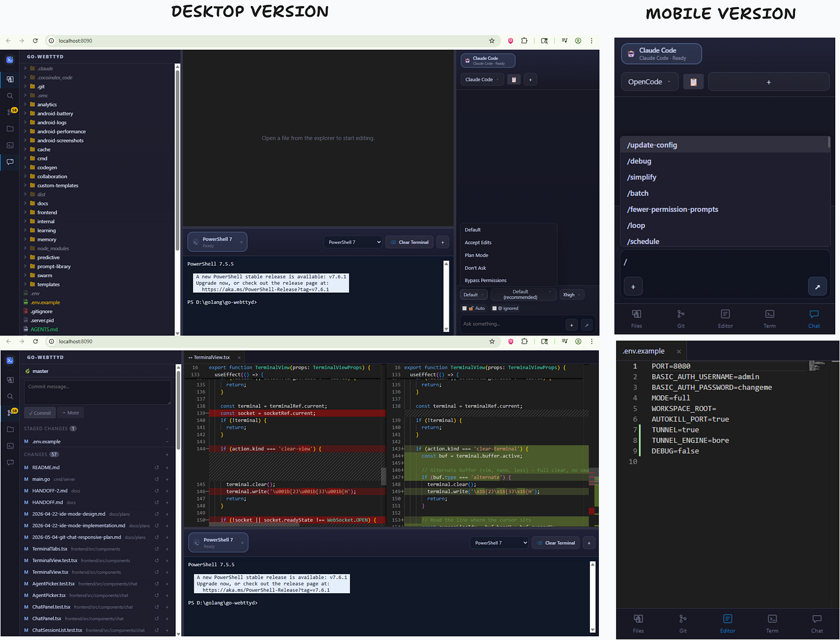This screenshot has height=640, width=840.
Task: Stage main.go with its plus icon
Action: point(167,479)
